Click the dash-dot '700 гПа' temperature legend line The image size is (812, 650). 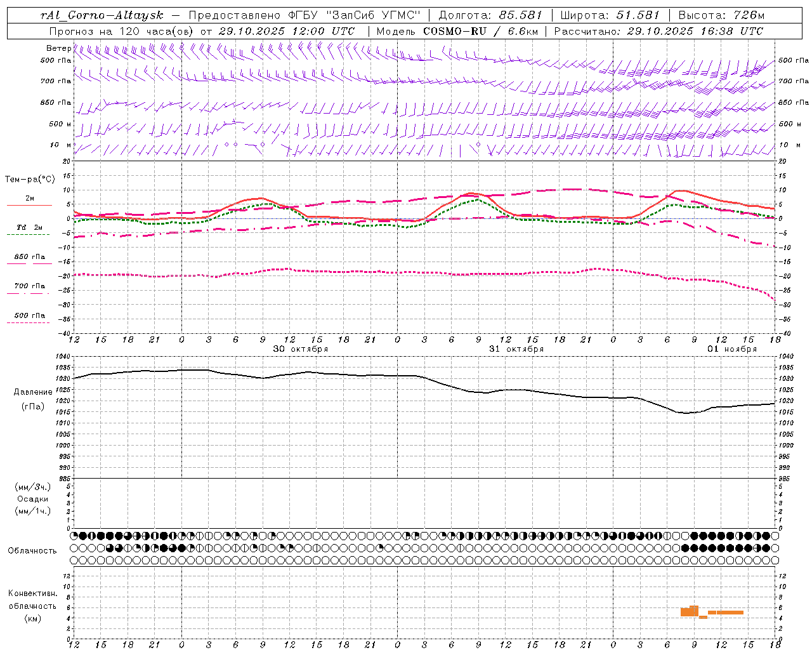[x=28, y=293]
